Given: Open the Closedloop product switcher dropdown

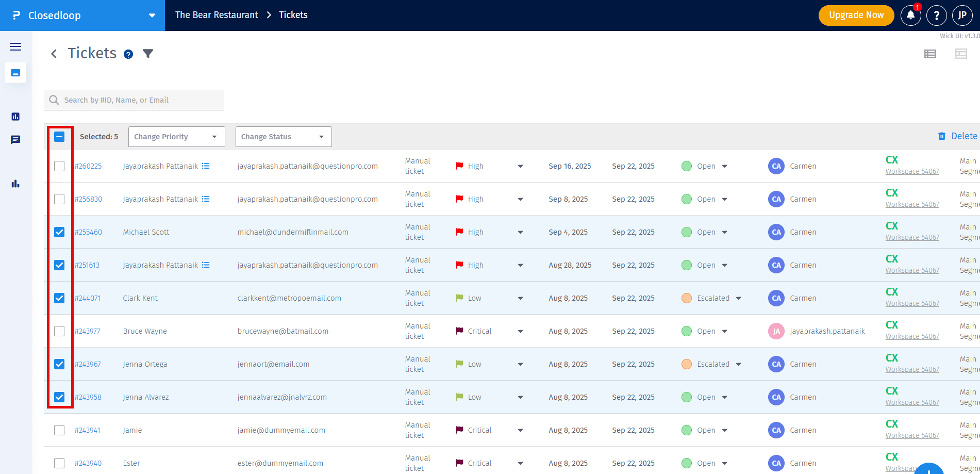Looking at the screenshot, I should coord(152,15).
